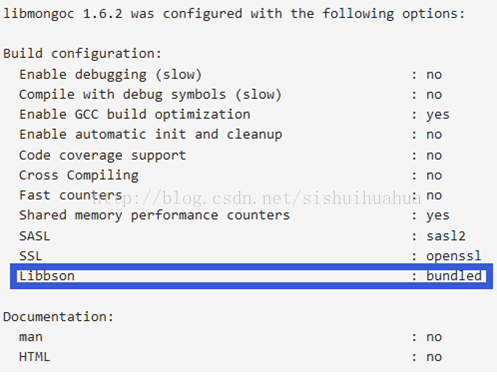Click the 'Documentation:' heading
Viewport: 497px width, 375px height.
pos(58,317)
